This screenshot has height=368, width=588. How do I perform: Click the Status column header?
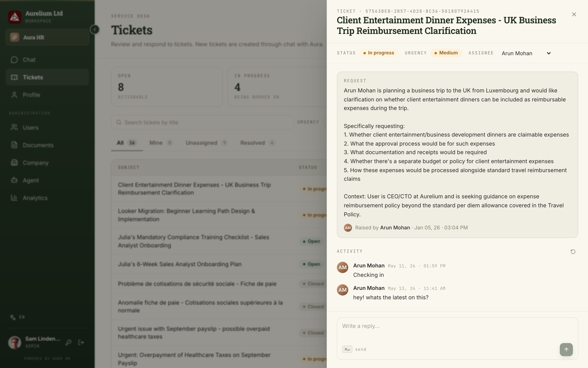click(x=308, y=167)
